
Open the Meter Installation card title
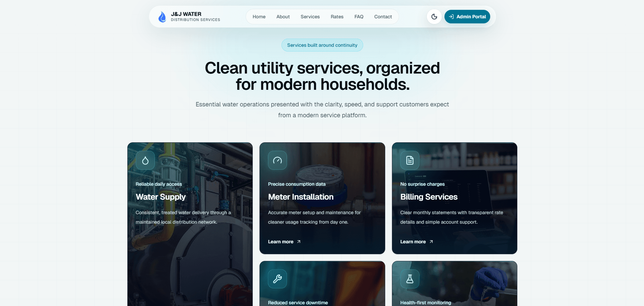[301, 197]
